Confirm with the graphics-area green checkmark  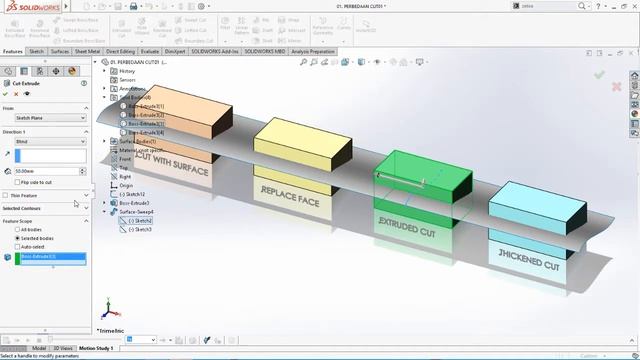click(599, 74)
